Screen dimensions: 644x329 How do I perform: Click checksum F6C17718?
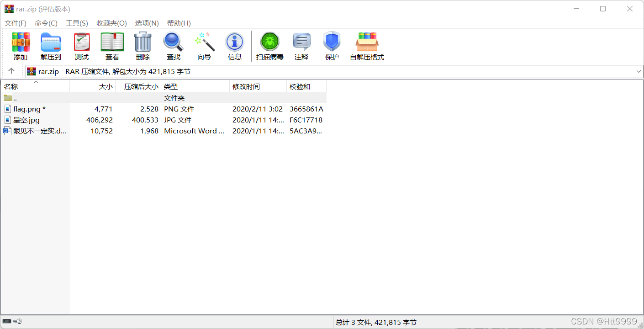[306, 120]
